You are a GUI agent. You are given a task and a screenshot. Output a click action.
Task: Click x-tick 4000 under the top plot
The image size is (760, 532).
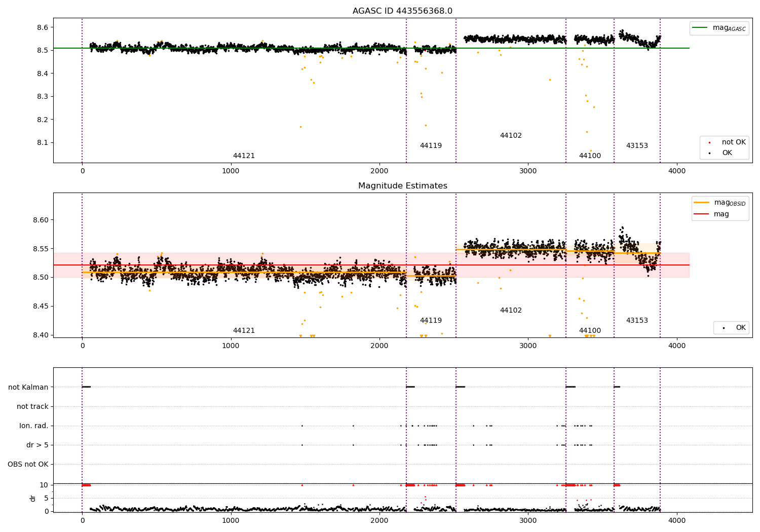pos(677,171)
